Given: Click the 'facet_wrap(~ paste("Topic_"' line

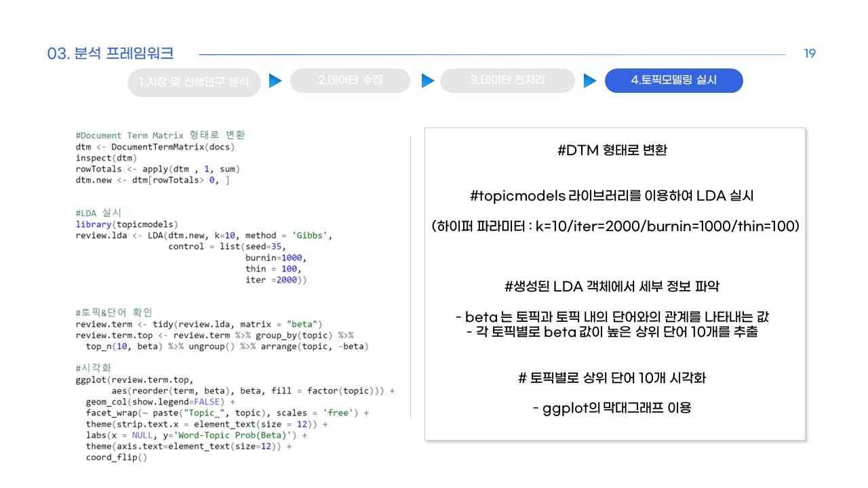Looking at the screenshot, I should click(x=227, y=413).
